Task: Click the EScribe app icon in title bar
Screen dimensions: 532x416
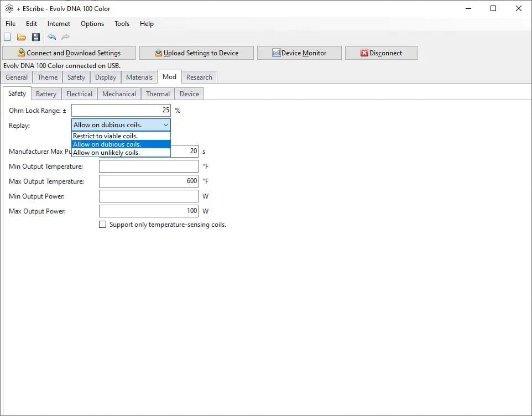Action: pos(9,8)
